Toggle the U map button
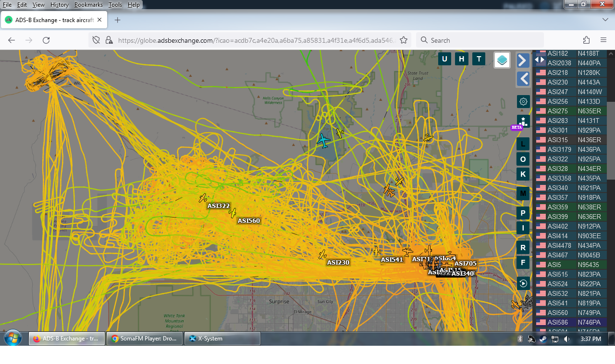 444,59
